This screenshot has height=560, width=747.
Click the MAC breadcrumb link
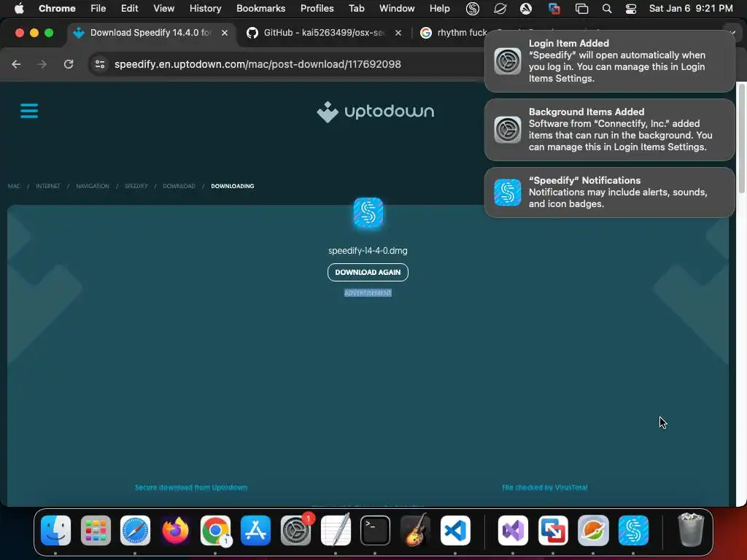14,186
